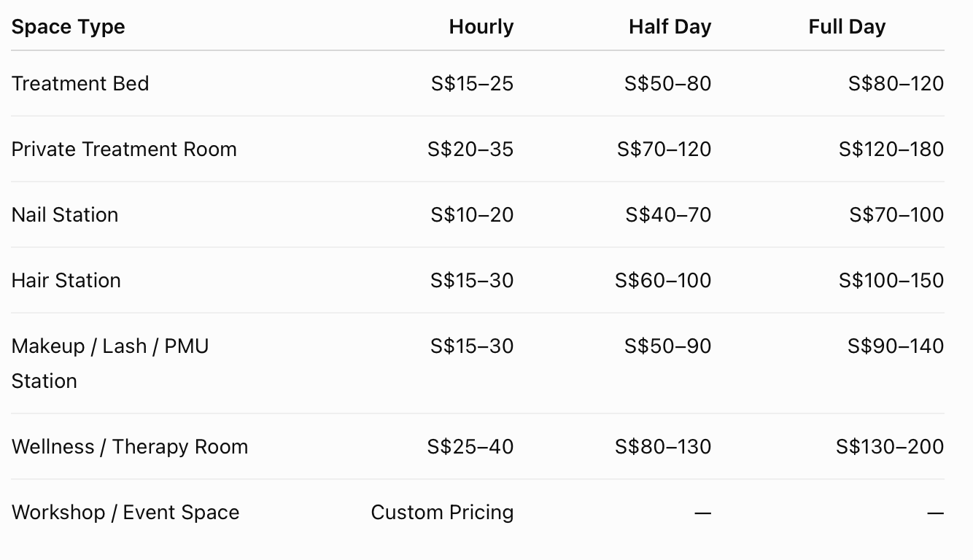This screenshot has height=560, width=973.
Task: Click Private Treatment Room full day S$120–180
Action: click(891, 149)
